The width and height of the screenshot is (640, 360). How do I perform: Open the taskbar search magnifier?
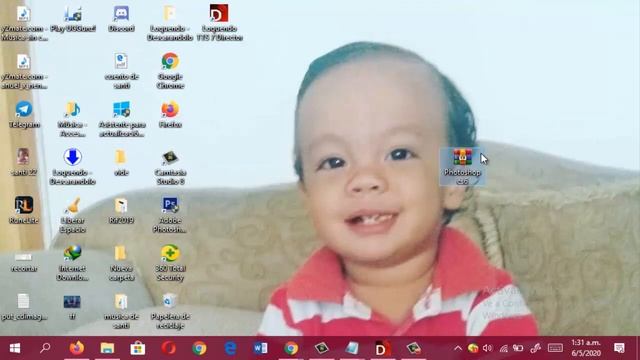[45, 348]
